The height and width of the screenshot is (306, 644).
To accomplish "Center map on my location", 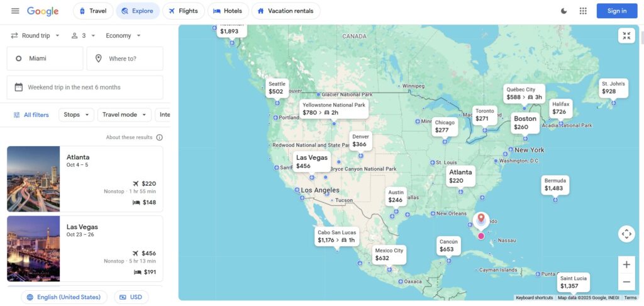I will coord(626,234).
